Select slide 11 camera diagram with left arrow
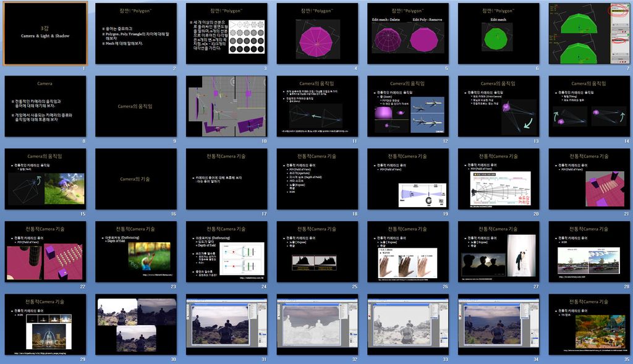The height and width of the screenshot is (364, 633). tap(317, 106)
